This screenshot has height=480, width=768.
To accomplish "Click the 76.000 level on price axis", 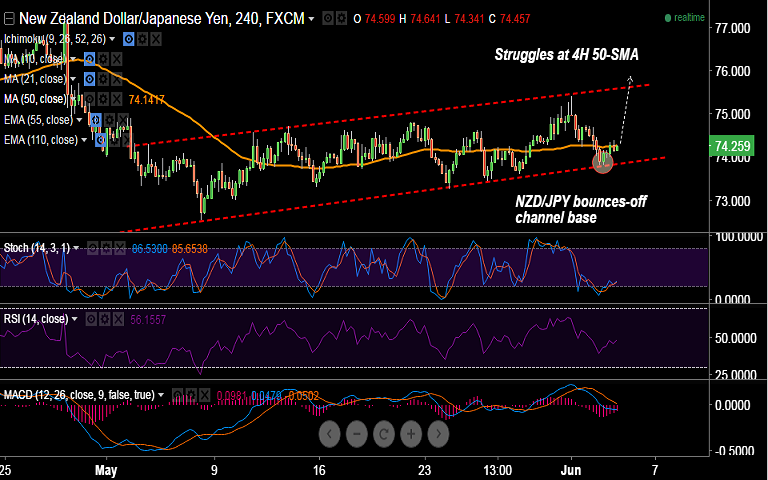I will pyautogui.click(x=732, y=72).
